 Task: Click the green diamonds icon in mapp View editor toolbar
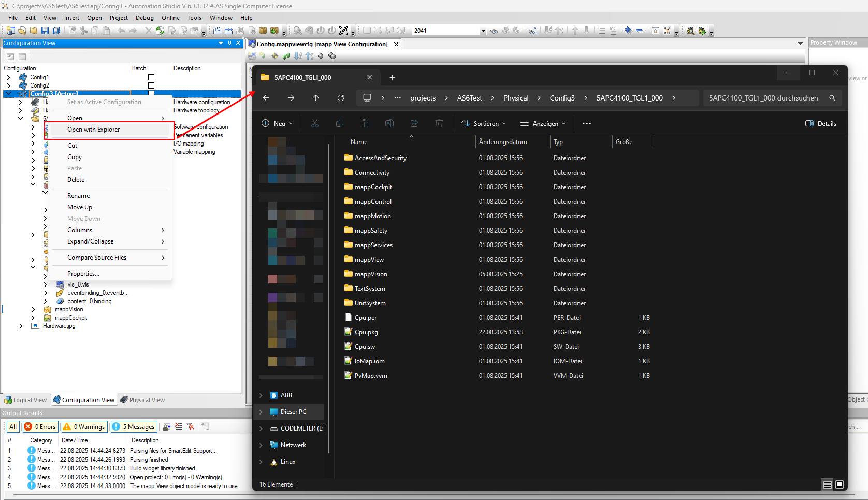pyautogui.click(x=286, y=56)
